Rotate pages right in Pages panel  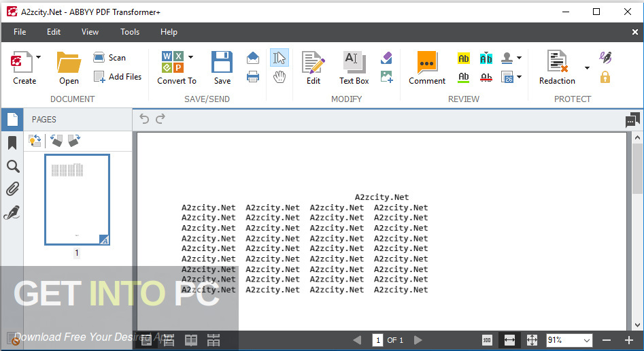(x=74, y=141)
